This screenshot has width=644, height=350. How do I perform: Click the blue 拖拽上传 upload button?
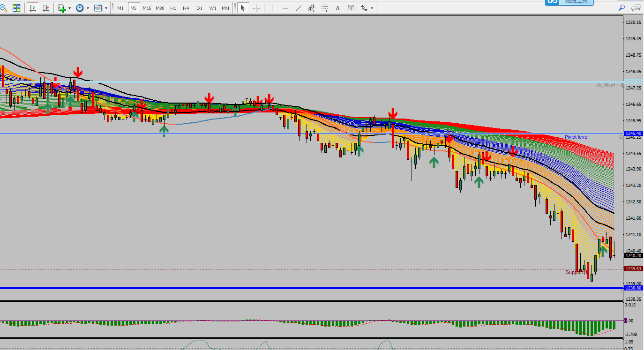tap(569, 2)
